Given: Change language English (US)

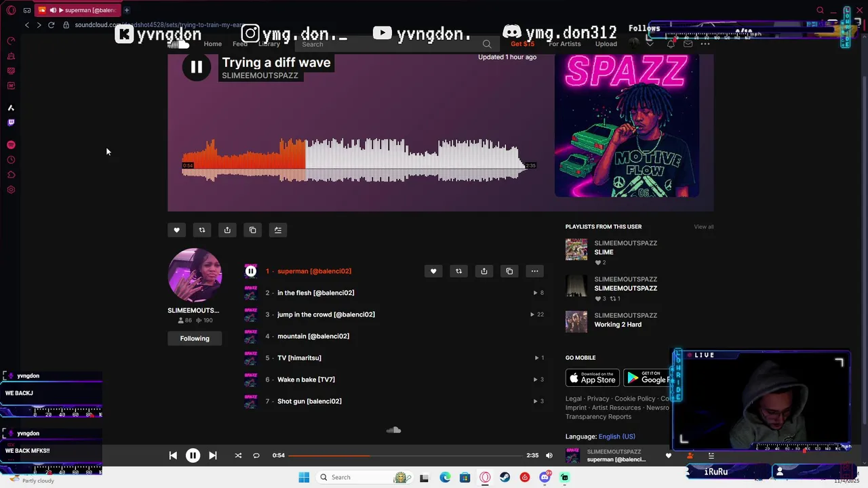Looking at the screenshot, I should [x=617, y=436].
